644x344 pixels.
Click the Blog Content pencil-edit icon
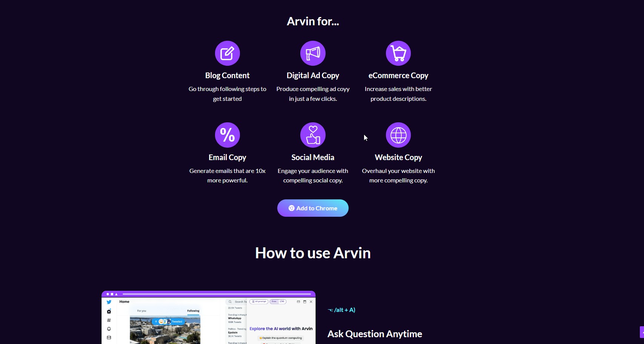227,53
